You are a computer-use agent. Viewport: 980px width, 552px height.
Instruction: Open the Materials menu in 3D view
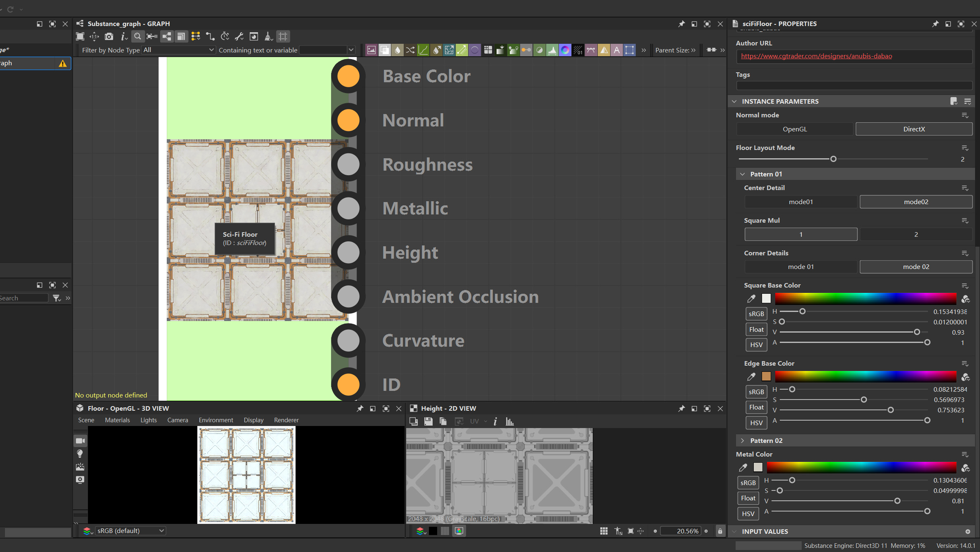(117, 420)
